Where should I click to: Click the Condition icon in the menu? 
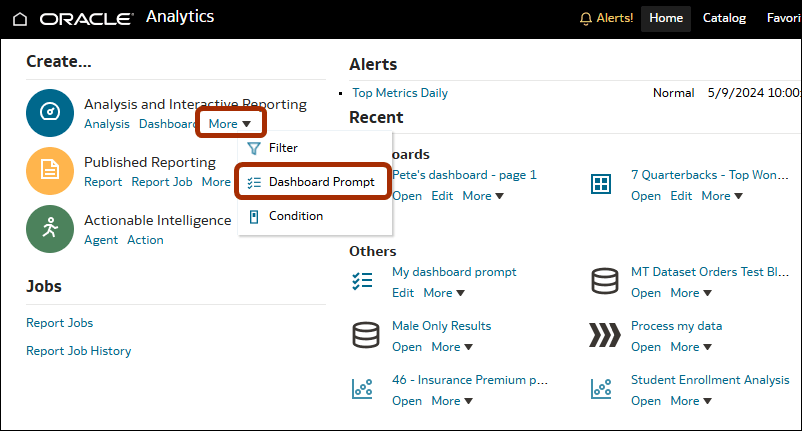tap(254, 217)
